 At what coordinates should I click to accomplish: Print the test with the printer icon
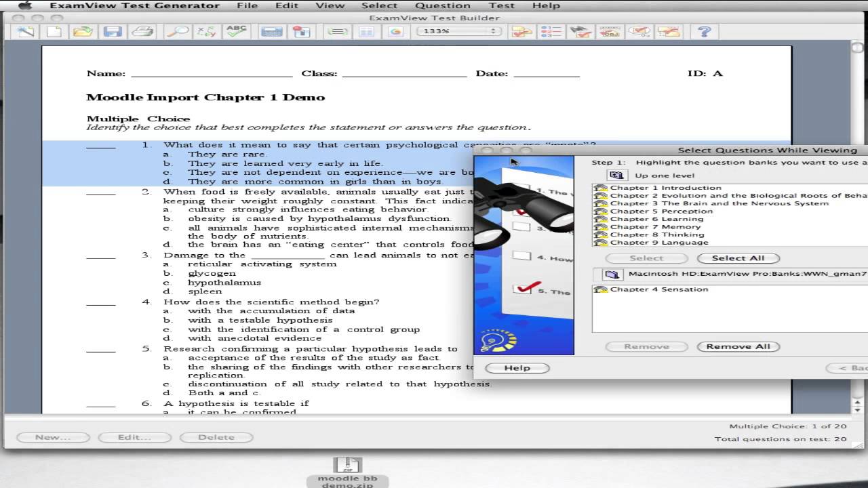point(142,31)
